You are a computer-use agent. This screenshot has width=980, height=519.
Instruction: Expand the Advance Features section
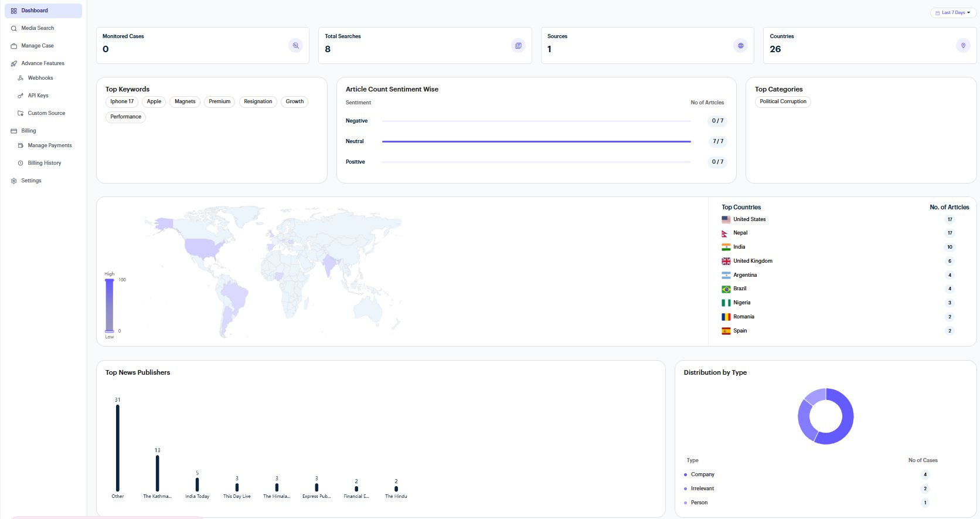[42, 63]
